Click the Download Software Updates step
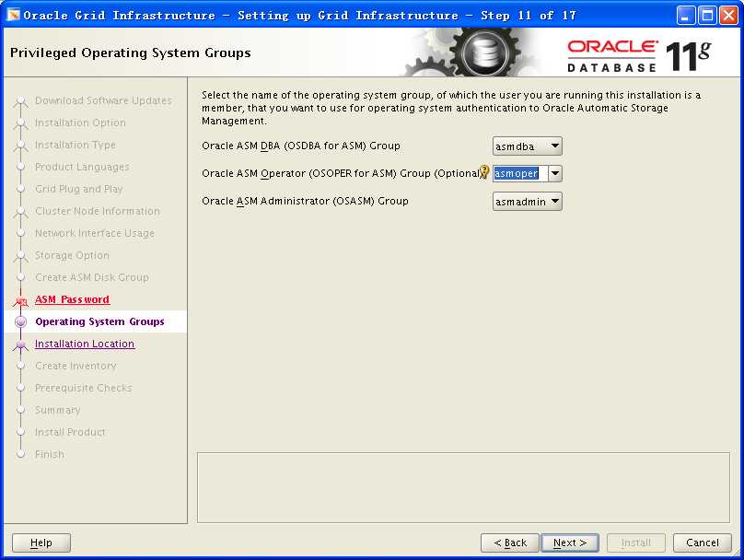744x560 pixels. (103, 100)
